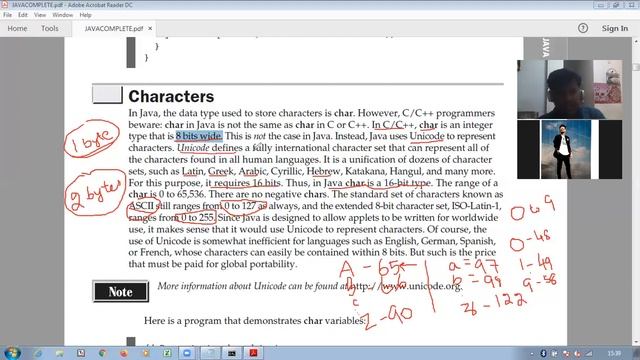This screenshot has height=360, width=640.
Task: Click the webcam video of the presenter
Action: click(569, 89)
